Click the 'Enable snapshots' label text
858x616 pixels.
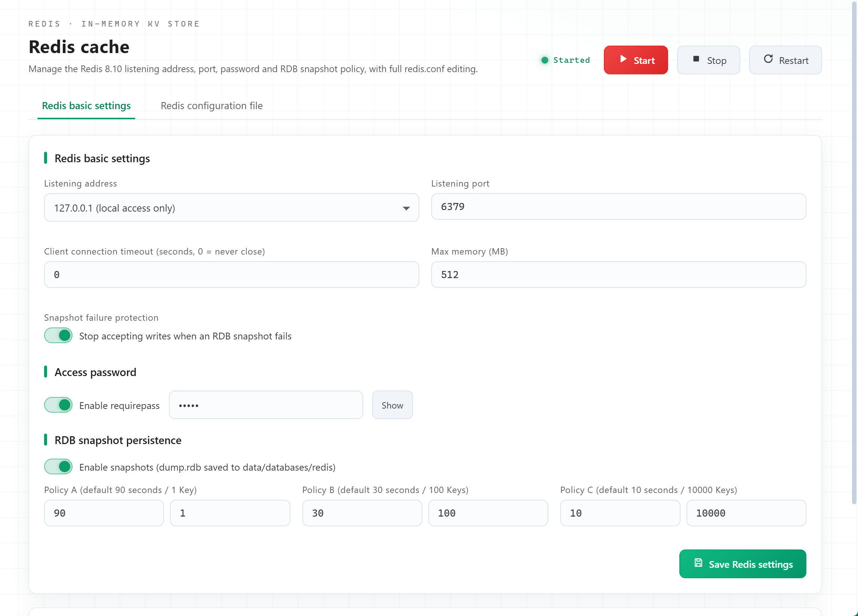click(207, 468)
